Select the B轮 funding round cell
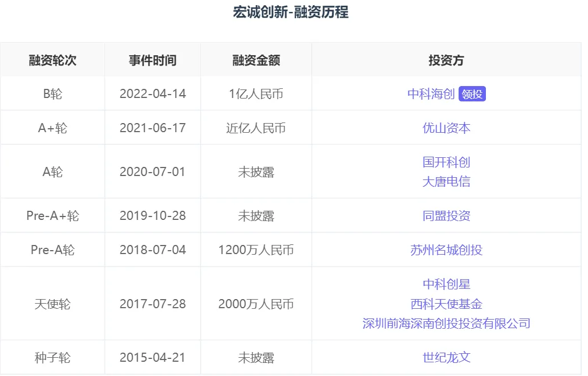The image size is (588, 376). (x=52, y=93)
